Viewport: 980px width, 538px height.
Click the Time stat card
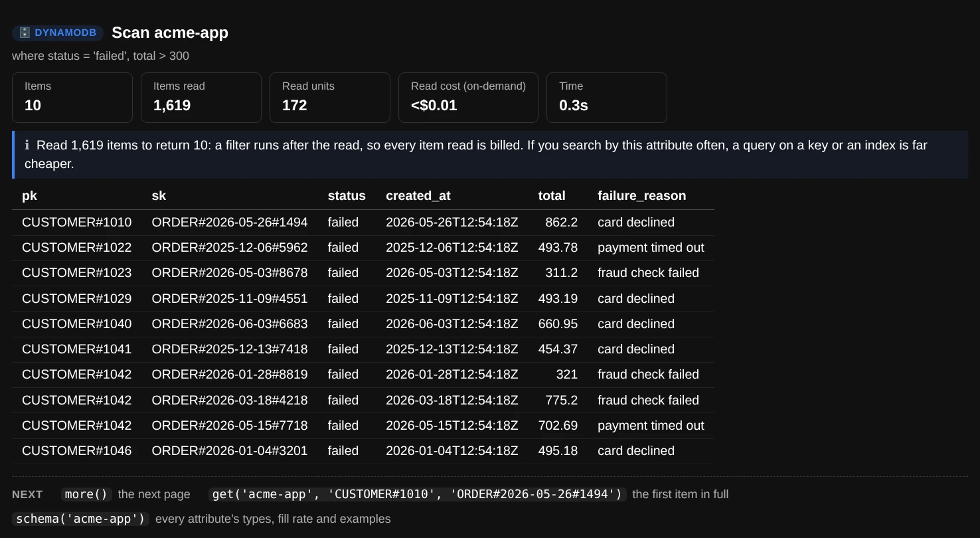(x=607, y=98)
